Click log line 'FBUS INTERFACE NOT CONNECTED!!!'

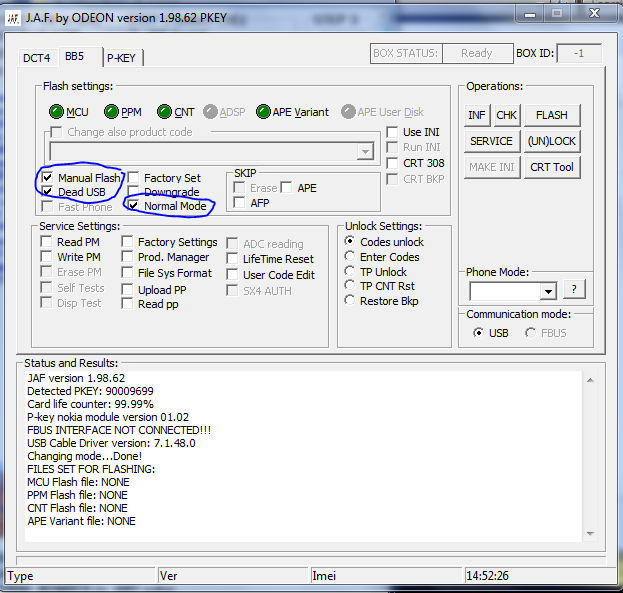click(x=119, y=430)
